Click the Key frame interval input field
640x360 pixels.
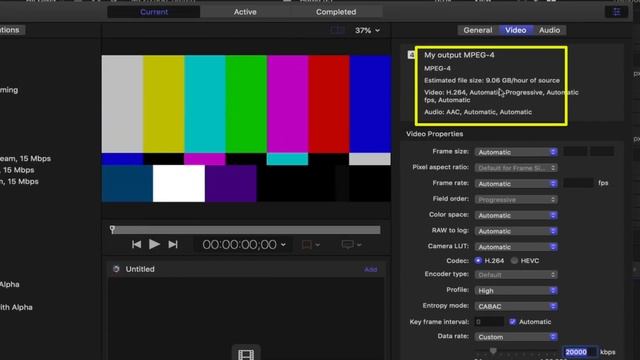tap(489, 322)
